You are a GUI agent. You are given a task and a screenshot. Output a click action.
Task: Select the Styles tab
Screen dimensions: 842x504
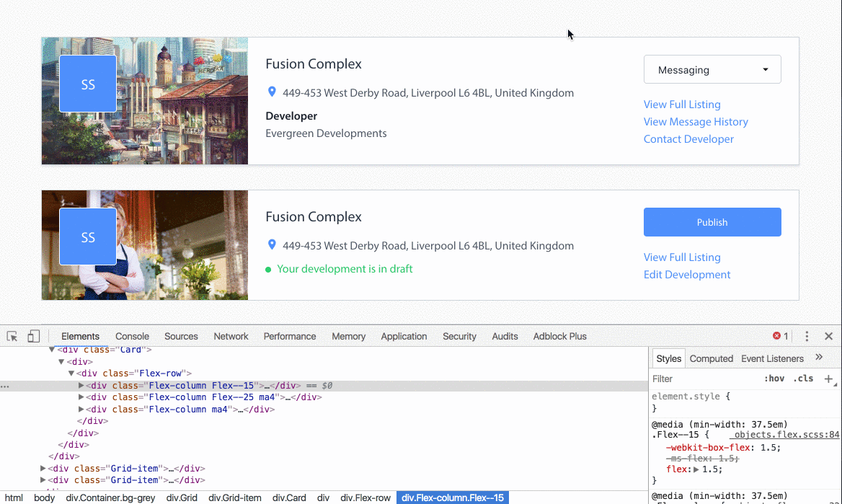point(668,358)
